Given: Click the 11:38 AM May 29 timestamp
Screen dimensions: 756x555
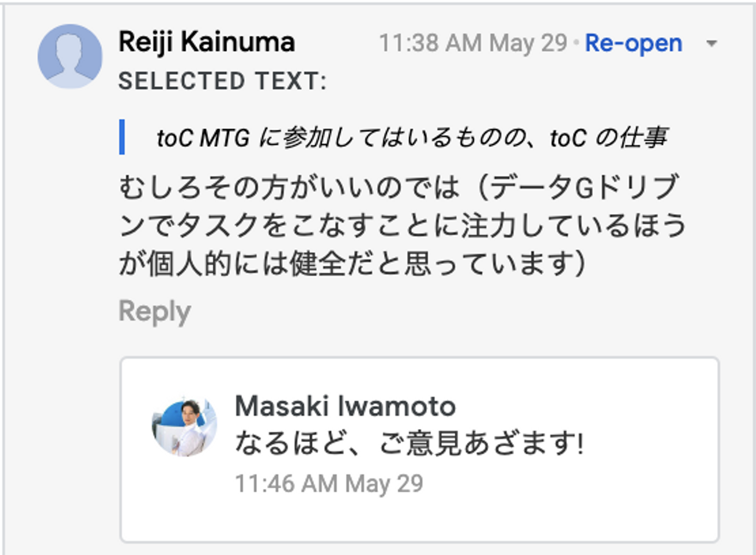Looking at the screenshot, I should coord(473,44).
